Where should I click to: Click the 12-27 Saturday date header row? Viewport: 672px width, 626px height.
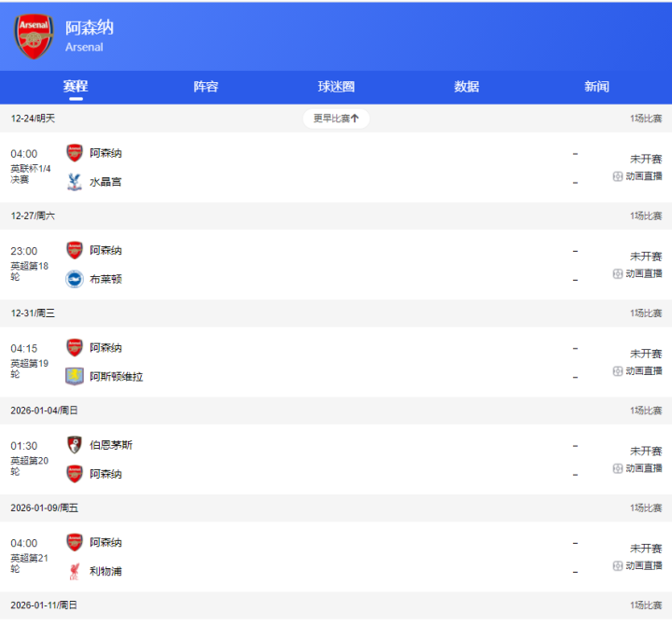[336, 216]
